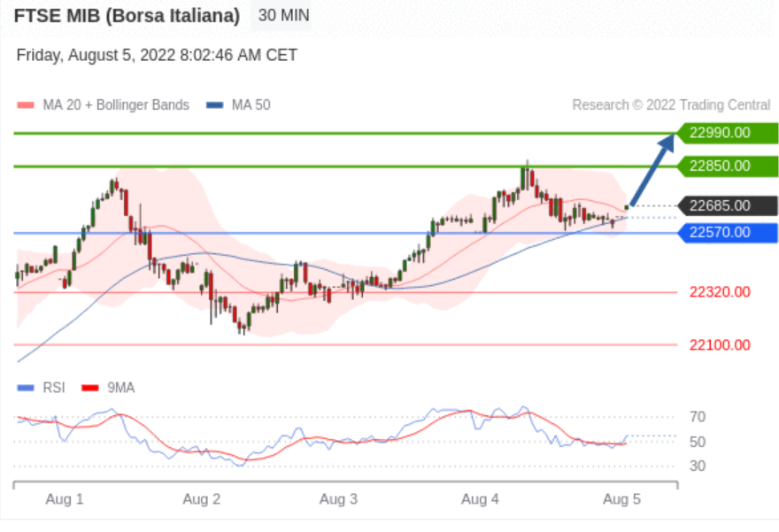
Task: Click the Aug 1 date label
Action: tap(65, 499)
